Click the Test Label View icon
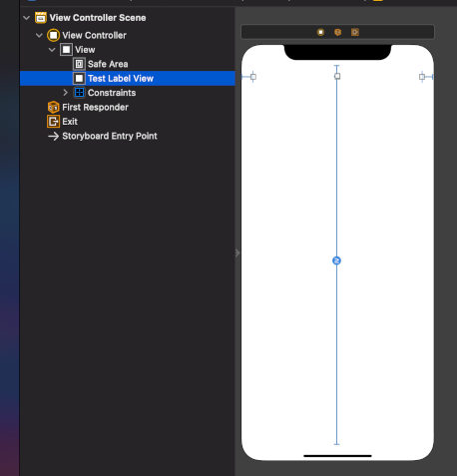Image resolution: width=457 pixels, height=476 pixels. point(79,79)
